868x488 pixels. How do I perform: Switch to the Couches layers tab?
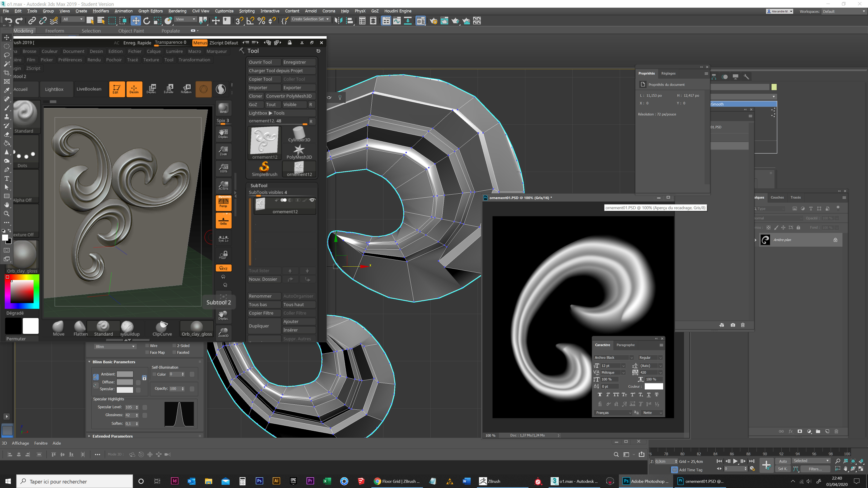click(x=777, y=197)
